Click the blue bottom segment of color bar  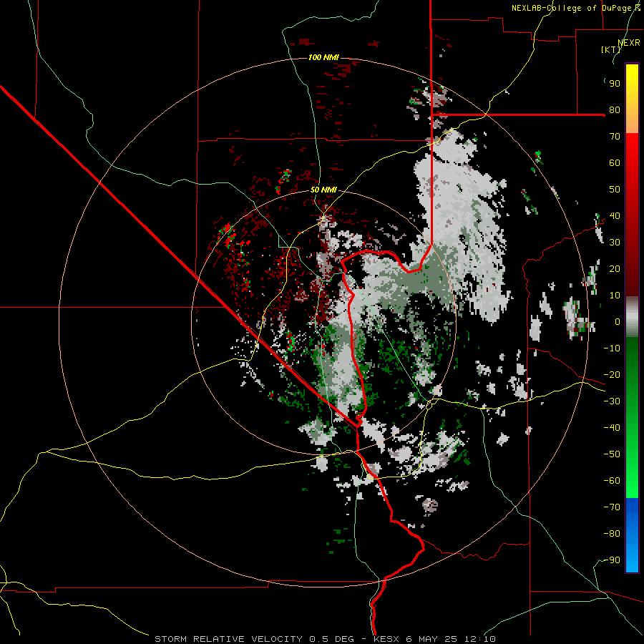[632, 535]
